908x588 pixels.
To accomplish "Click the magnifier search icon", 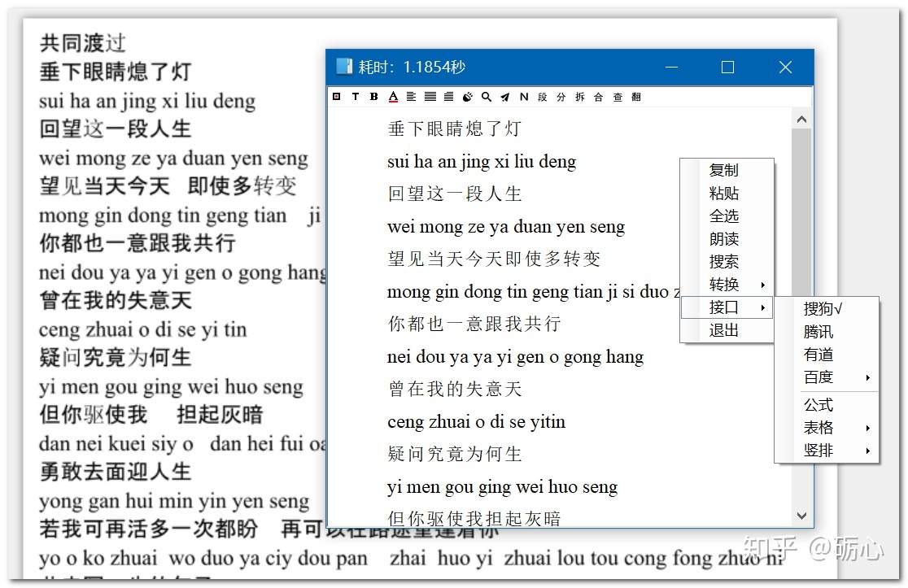I will coord(487,97).
